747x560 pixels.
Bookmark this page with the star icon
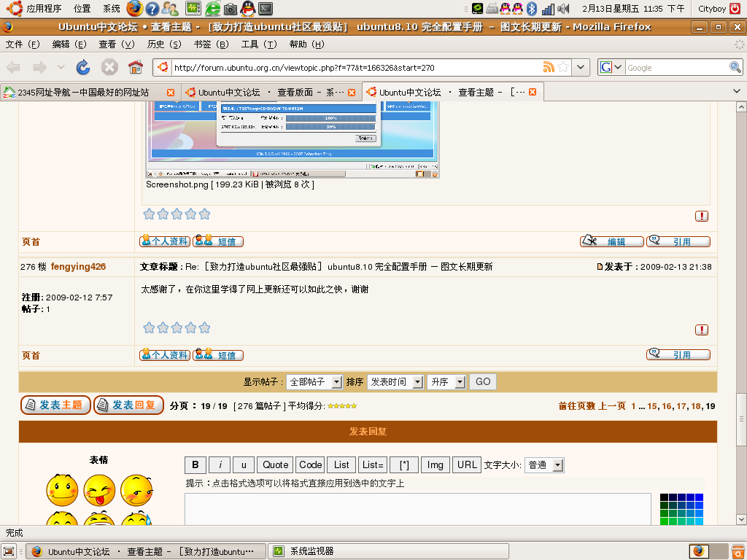(563, 67)
